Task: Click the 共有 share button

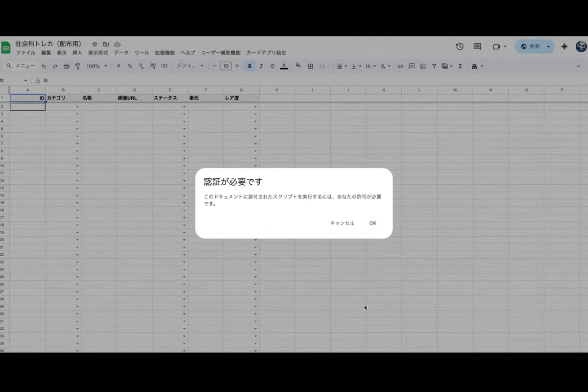Action: point(530,47)
